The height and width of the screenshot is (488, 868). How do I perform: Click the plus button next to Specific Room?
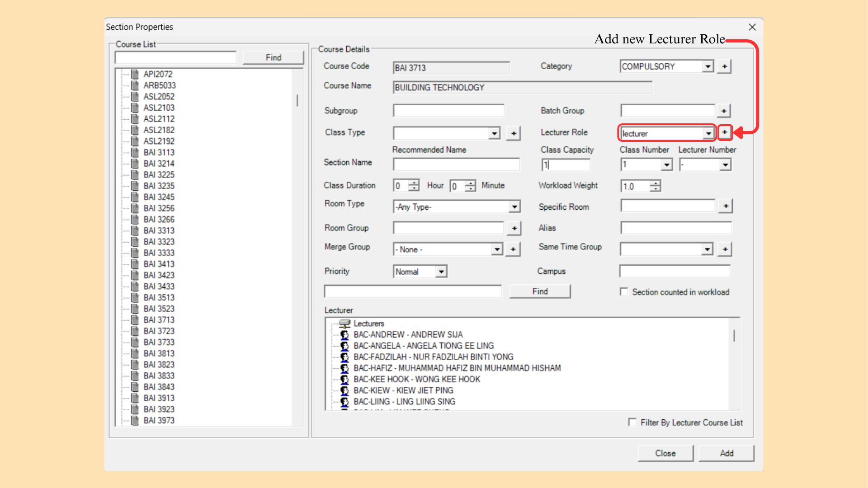pos(726,206)
